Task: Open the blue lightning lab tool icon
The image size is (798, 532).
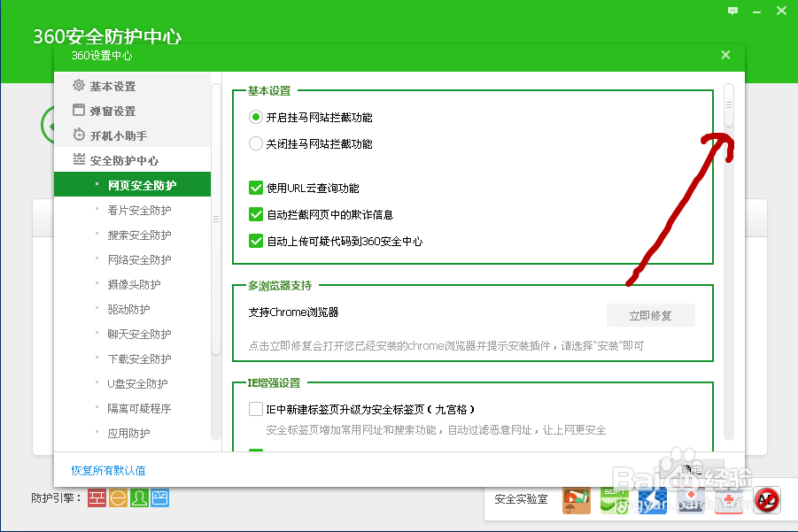Action: [x=653, y=500]
